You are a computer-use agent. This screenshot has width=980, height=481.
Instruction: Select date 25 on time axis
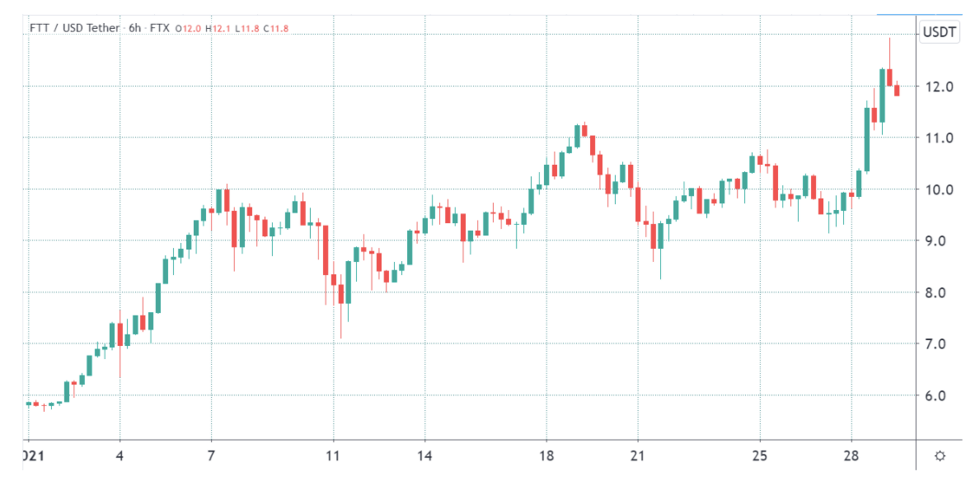[759, 456]
